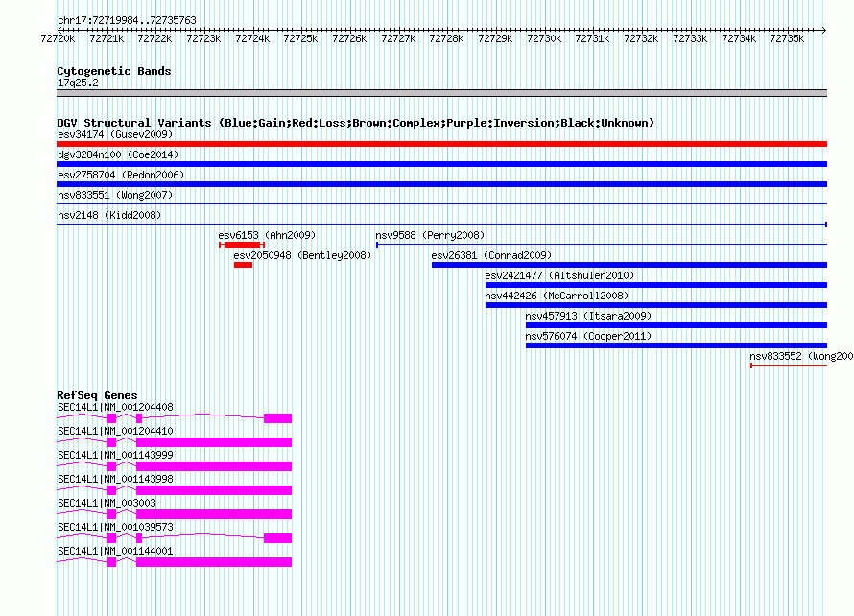Viewport: 854px width, 616px height.
Task: Click the 72732k ruler tick label
Action: [641, 38]
